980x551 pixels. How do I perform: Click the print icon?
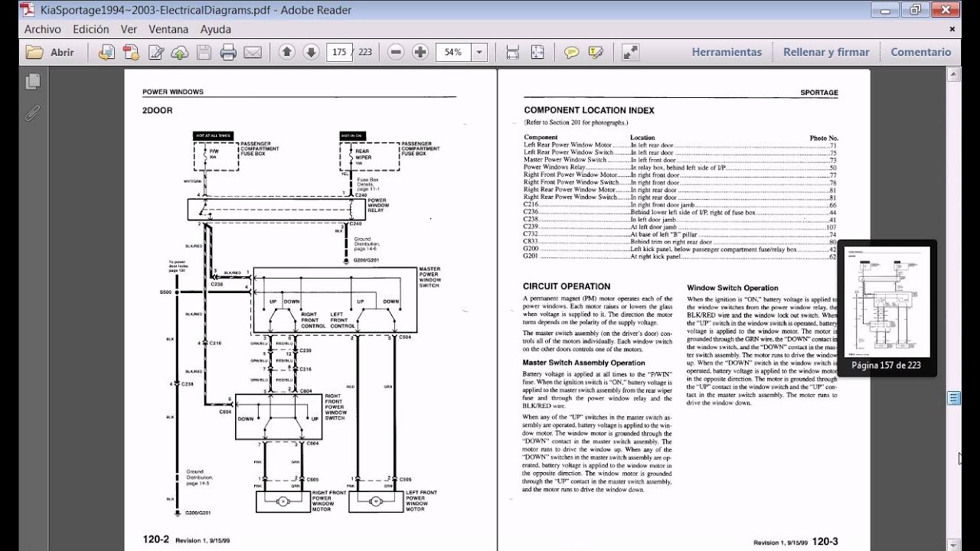point(228,52)
